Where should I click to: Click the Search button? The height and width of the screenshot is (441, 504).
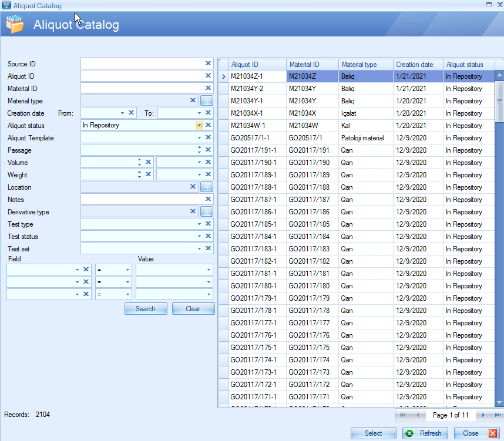146,309
